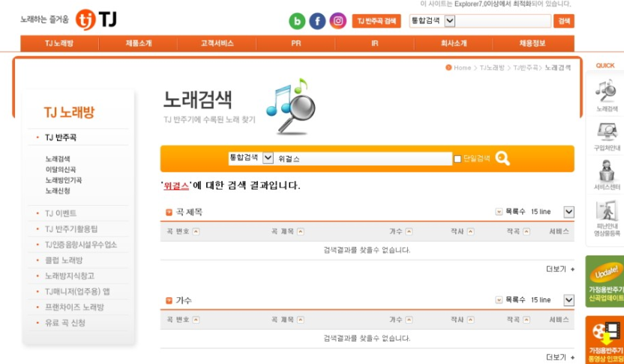Open sidebar TJ매니저(업주용) 앱 item
This screenshot has height=364, width=624.
(x=77, y=291)
